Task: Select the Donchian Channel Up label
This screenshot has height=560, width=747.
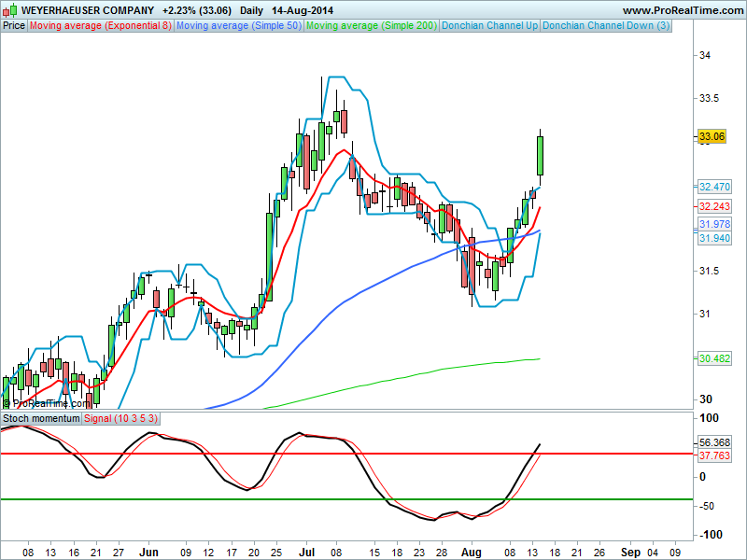Action: (489, 26)
